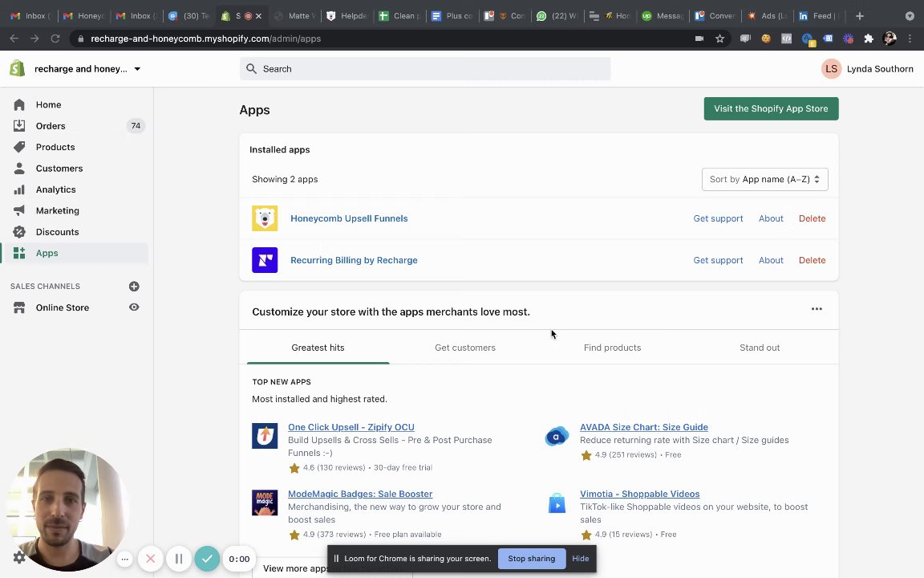Open AVADA Size Chart: Size Guide
The image size is (924, 578).
pos(644,427)
